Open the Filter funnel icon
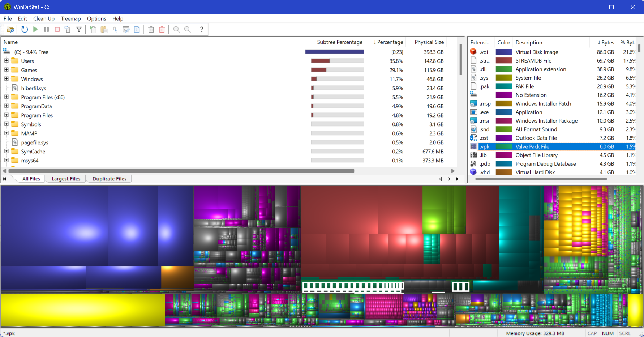644x337 pixels. click(79, 30)
